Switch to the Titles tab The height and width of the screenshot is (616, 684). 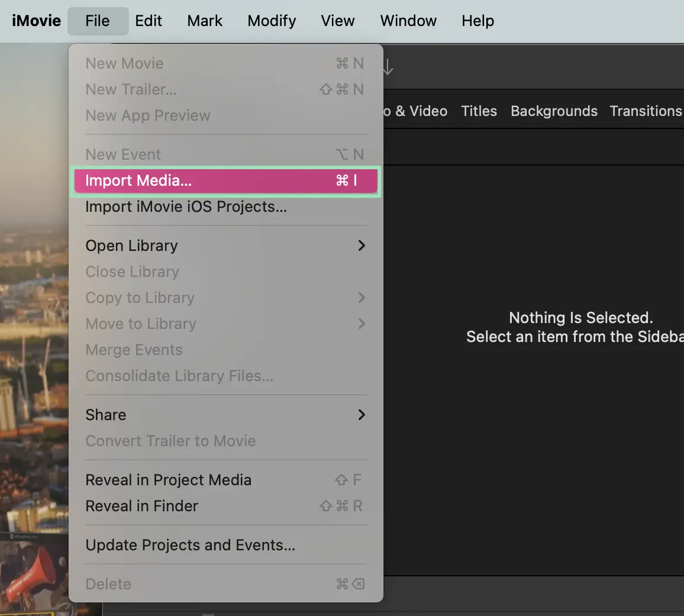click(479, 111)
